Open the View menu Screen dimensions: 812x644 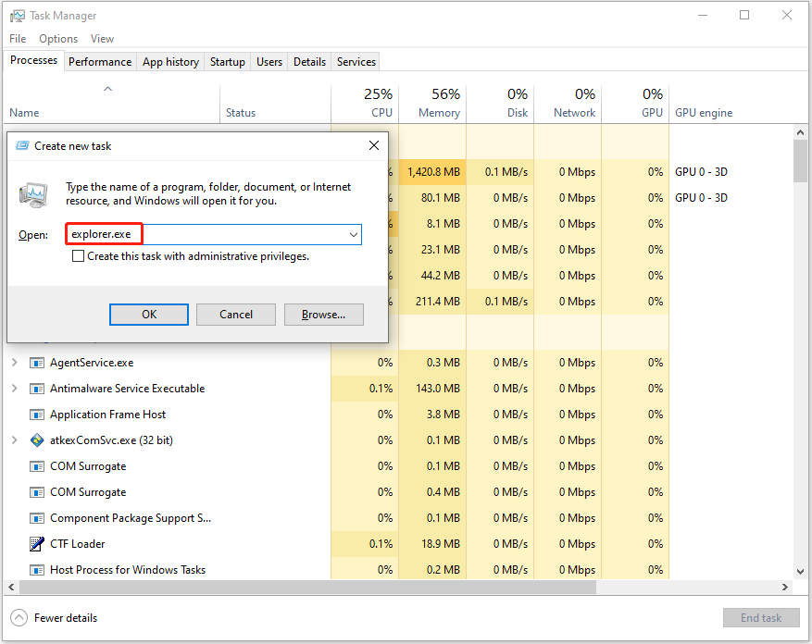[x=102, y=39]
